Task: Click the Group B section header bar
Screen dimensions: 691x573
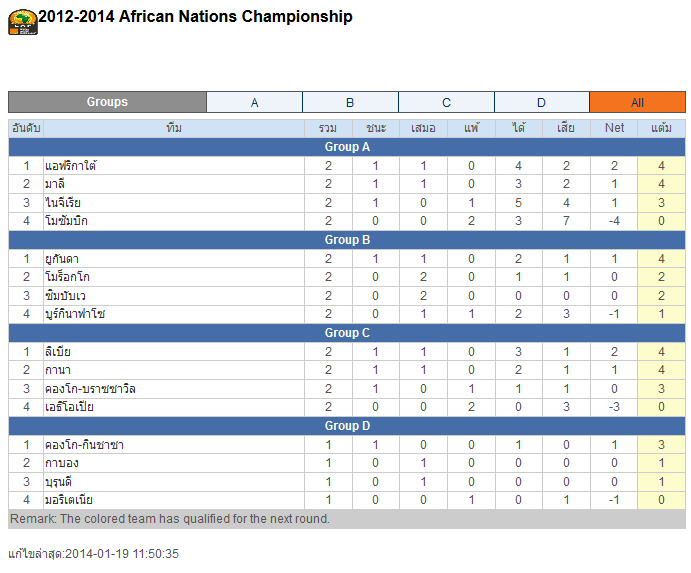Action: click(347, 240)
